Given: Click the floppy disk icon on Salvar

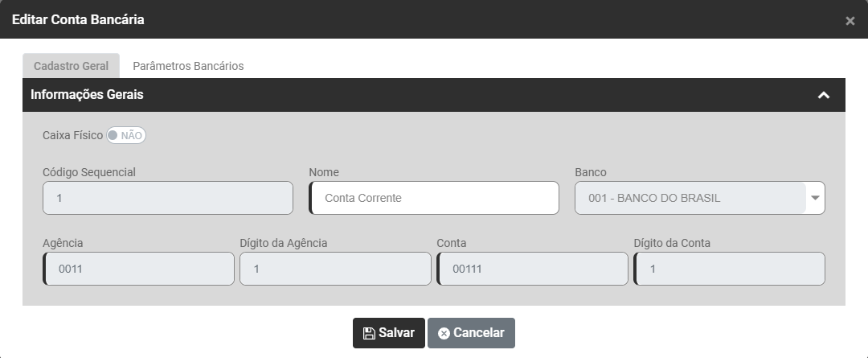Looking at the screenshot, I should pyautogui.click(x=369, y=333).
